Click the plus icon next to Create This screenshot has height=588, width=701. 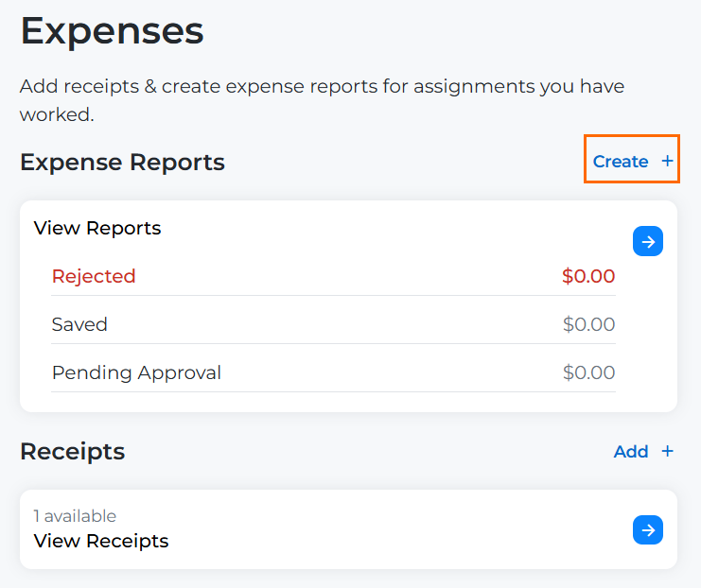pos(668,162)
